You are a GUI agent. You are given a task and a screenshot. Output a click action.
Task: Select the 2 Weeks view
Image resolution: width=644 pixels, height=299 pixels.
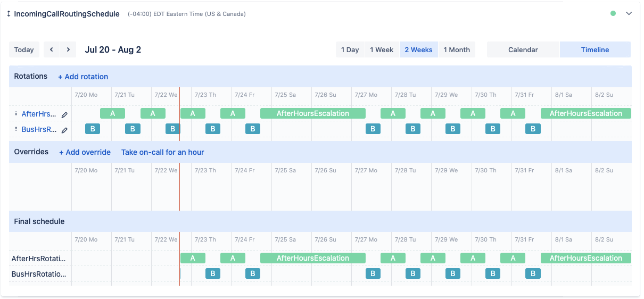418,49
